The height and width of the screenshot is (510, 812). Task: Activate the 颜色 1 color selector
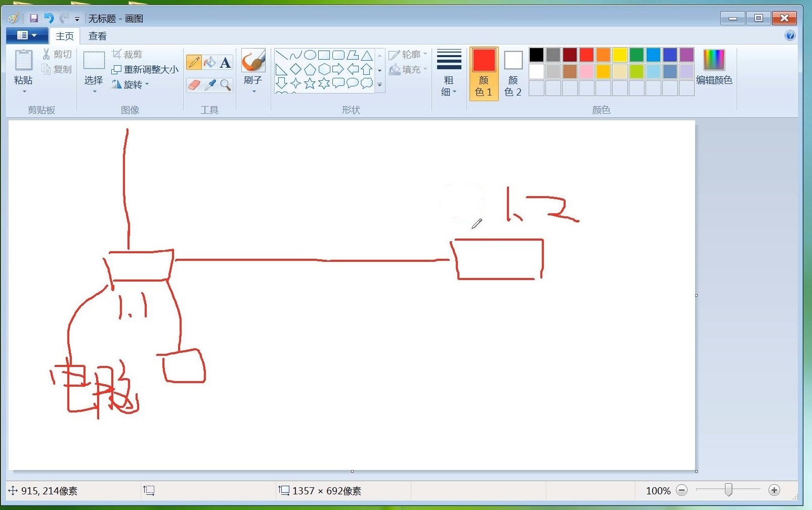click(x=484, y=74)
